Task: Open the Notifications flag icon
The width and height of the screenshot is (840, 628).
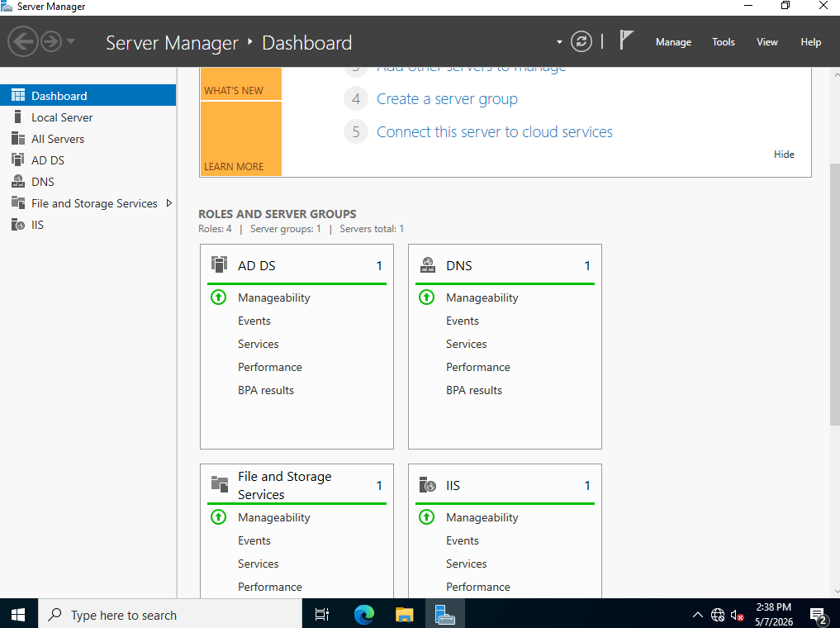Action: (626, 40)
